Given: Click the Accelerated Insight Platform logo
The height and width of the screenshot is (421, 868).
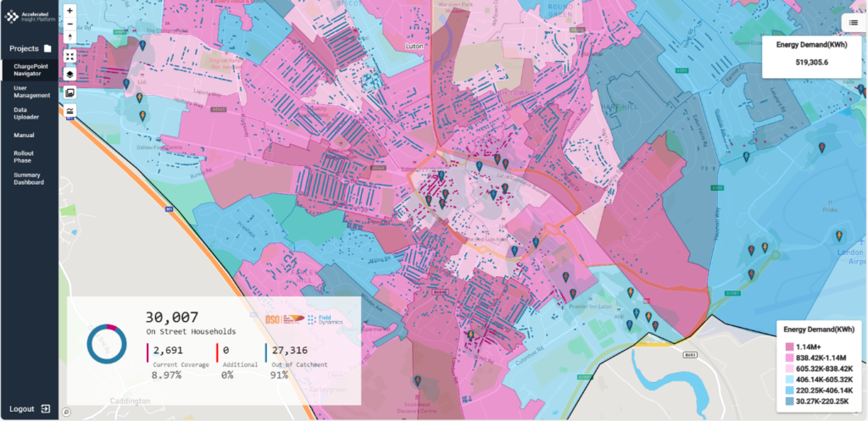Looking at the screenshot, I should 30,17.
